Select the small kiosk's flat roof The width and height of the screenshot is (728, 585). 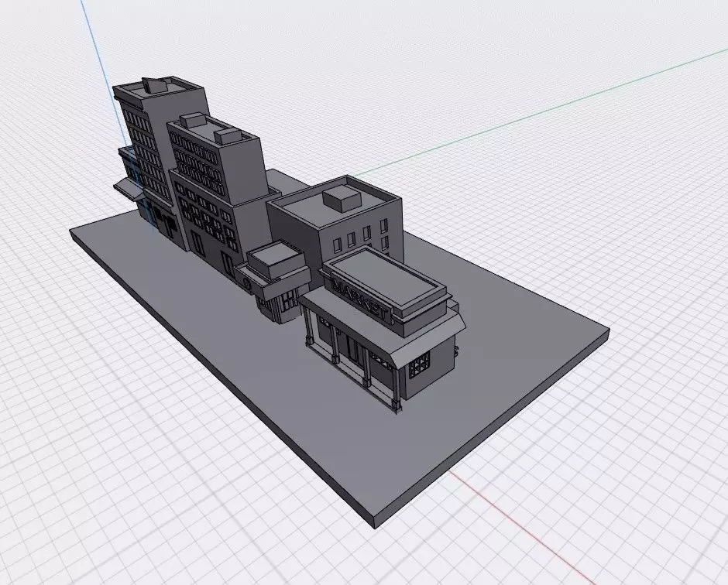(x=275, y=256)
